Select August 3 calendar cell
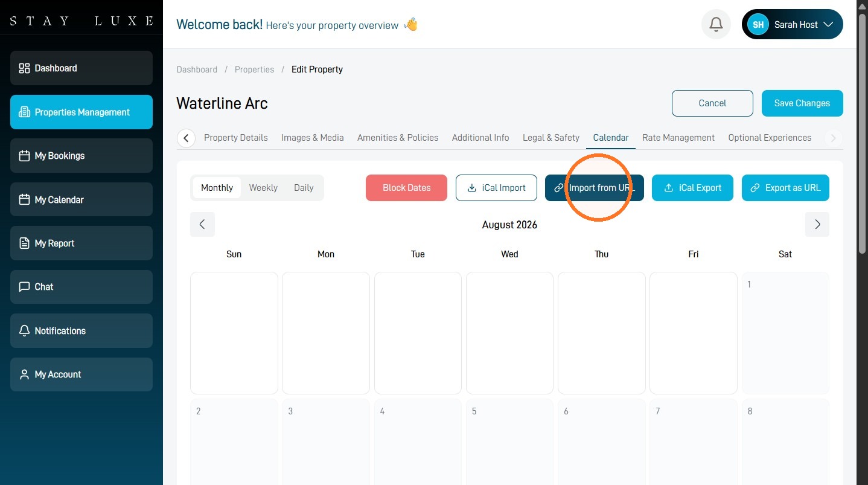Image resolution: width=868 pixels, height=485 pixels. 326,442
